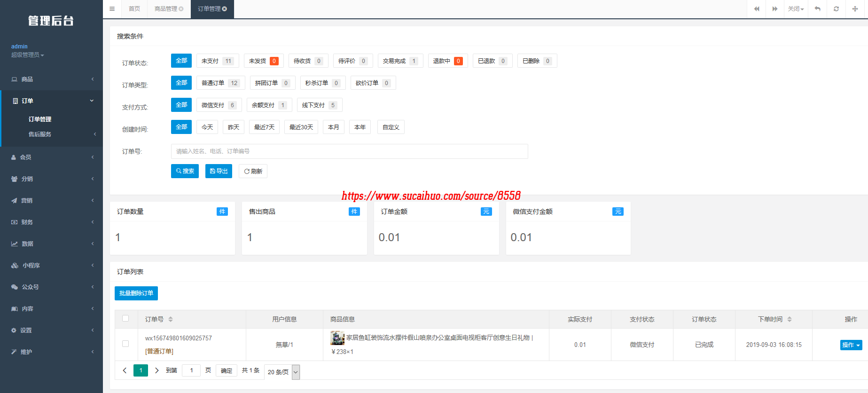Filter order status by 已删除
Image resolution: width=868 pixels, height=393 pixels.
(x=537, y=61)
